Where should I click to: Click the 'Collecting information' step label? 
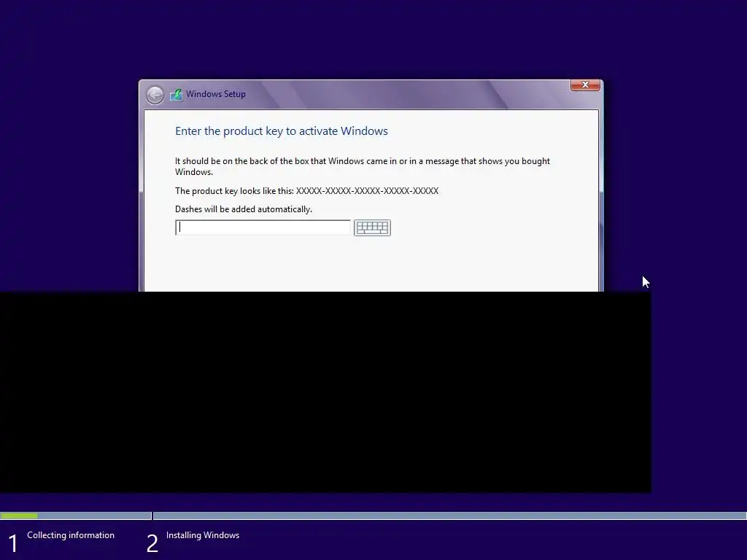71,535
